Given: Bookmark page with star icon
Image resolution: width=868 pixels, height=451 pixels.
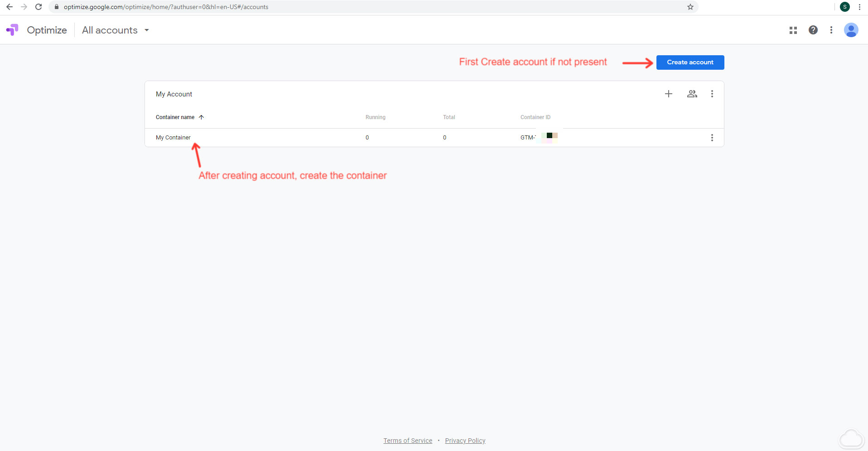Looking at the screenshot, I should pos(690,7).
